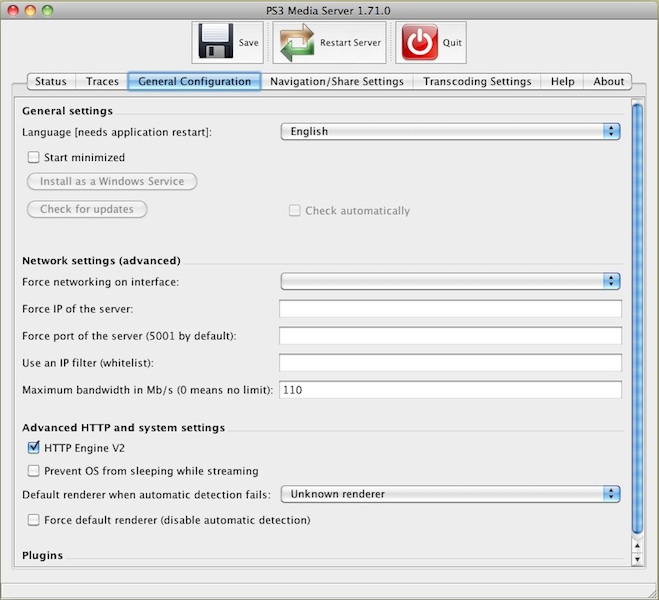
Task: Tick Force default renderer checkbox
Action: pos(34,520)
